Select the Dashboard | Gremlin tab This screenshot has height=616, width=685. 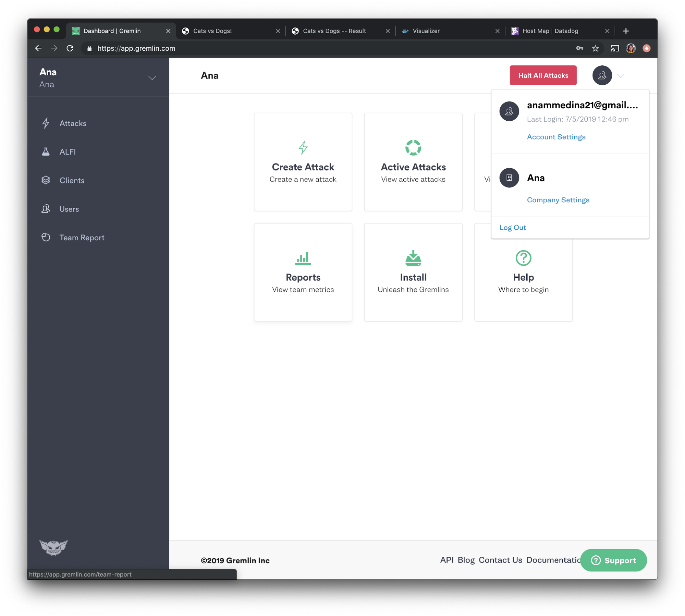point(121,31)
